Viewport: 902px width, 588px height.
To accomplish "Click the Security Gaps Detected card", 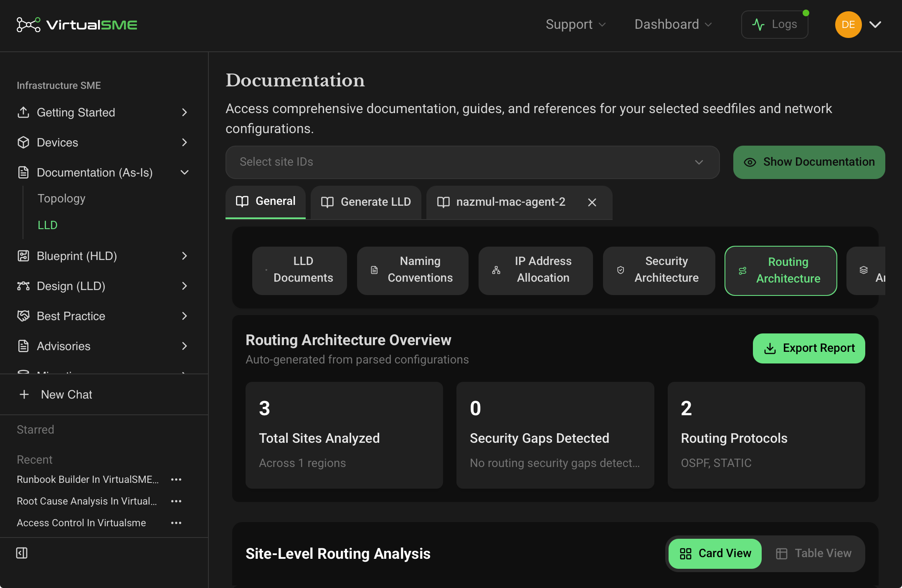I will click(x=555, y=435).
